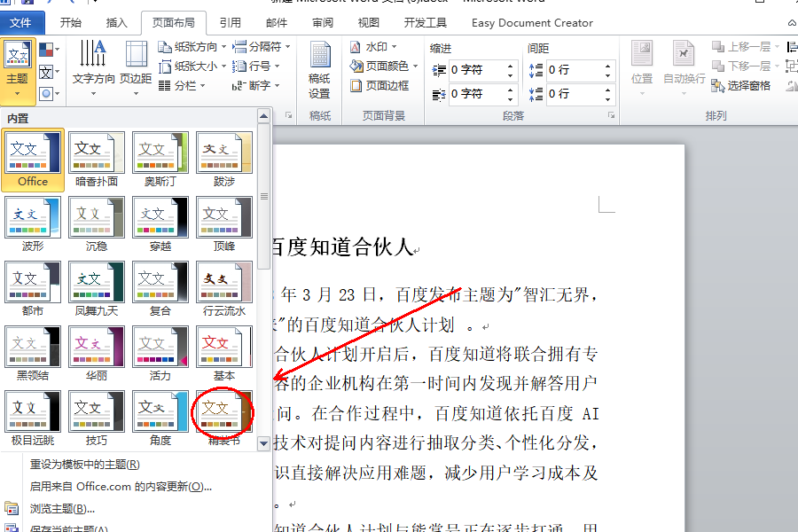Select the 行云流水 theme
This screenshot has width=798, height=532.
(x=224, y=289)
